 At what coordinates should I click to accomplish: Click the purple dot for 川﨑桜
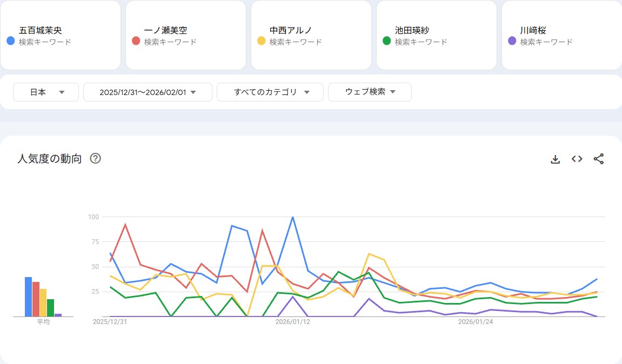[x=512, y=41]
